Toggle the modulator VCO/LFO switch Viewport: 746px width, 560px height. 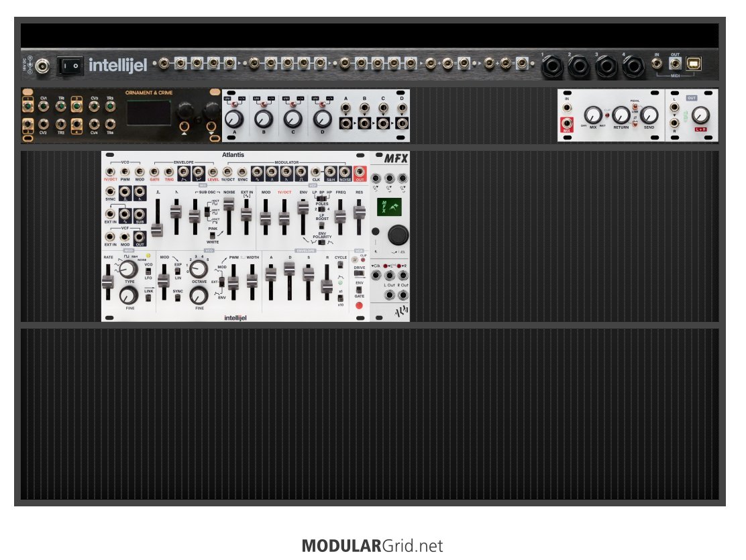[x=148, y=271]
